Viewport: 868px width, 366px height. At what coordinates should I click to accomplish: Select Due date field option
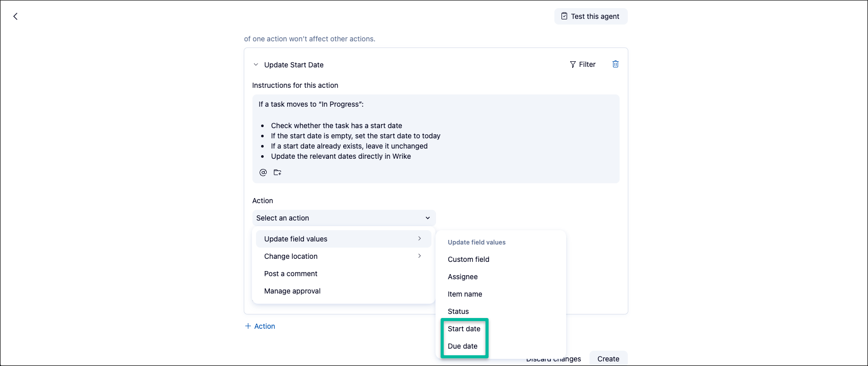[x=463, y=346]
